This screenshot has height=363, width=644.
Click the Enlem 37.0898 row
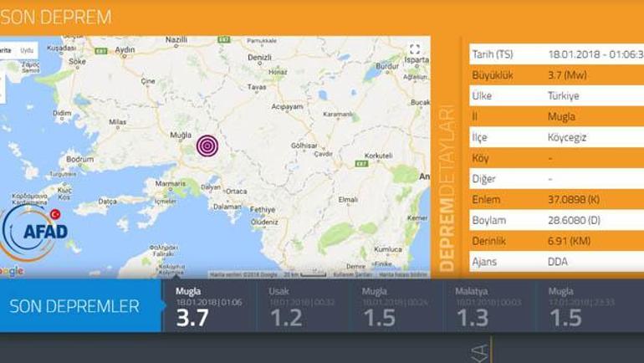555,200
